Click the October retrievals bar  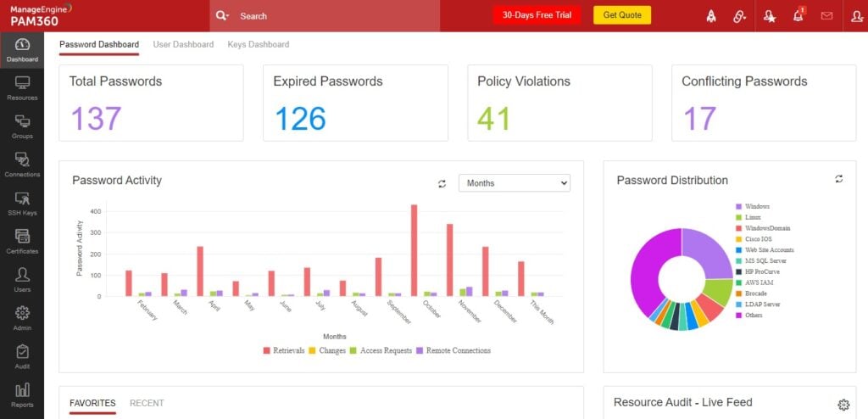point(414,250)
